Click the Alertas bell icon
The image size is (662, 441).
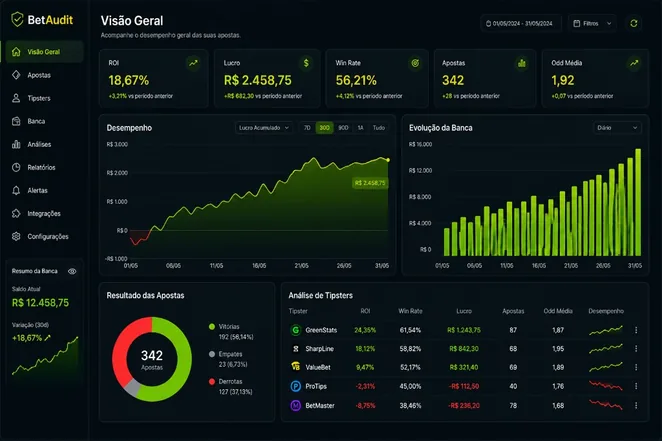tap(16, 190)
